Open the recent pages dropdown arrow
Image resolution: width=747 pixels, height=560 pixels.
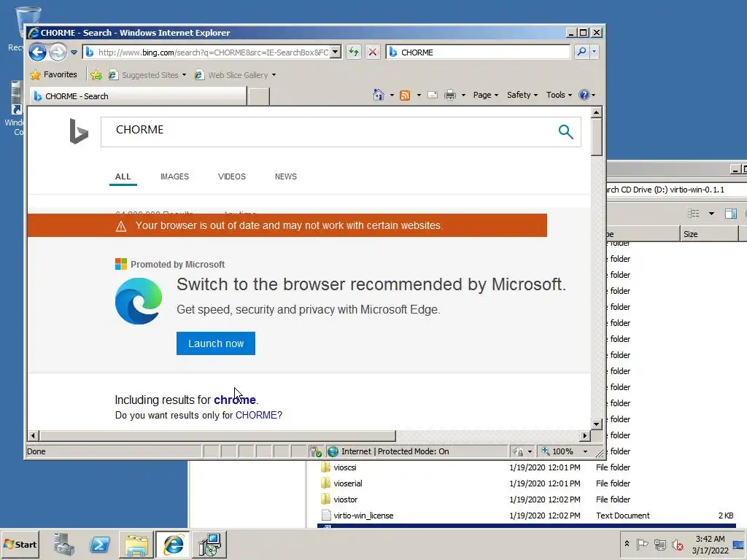74,52
